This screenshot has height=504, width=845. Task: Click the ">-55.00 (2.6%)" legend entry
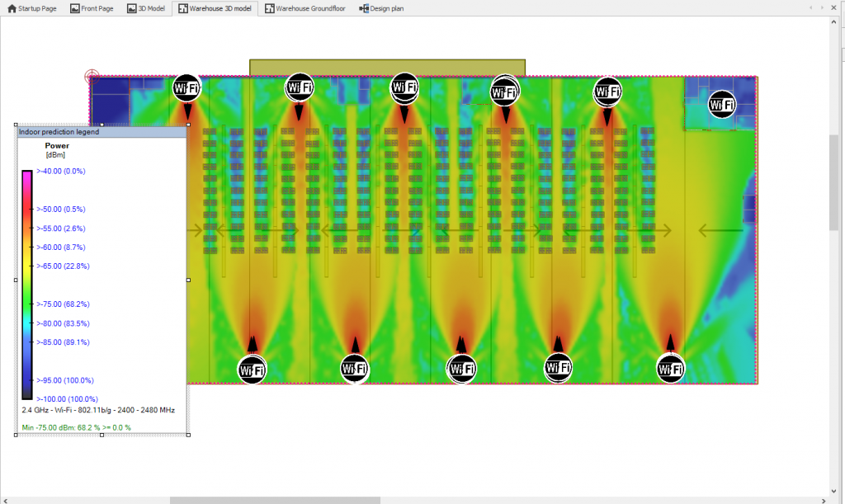point(61,228)
